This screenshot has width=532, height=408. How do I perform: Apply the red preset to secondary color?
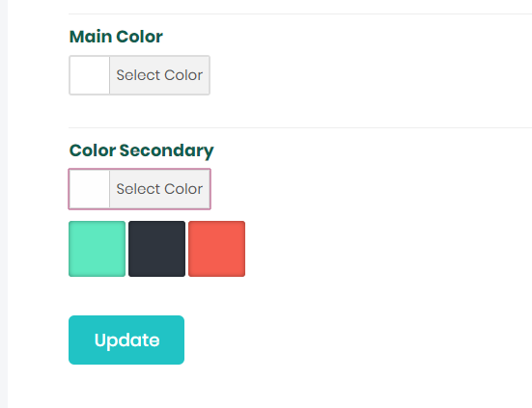(217, 249)
